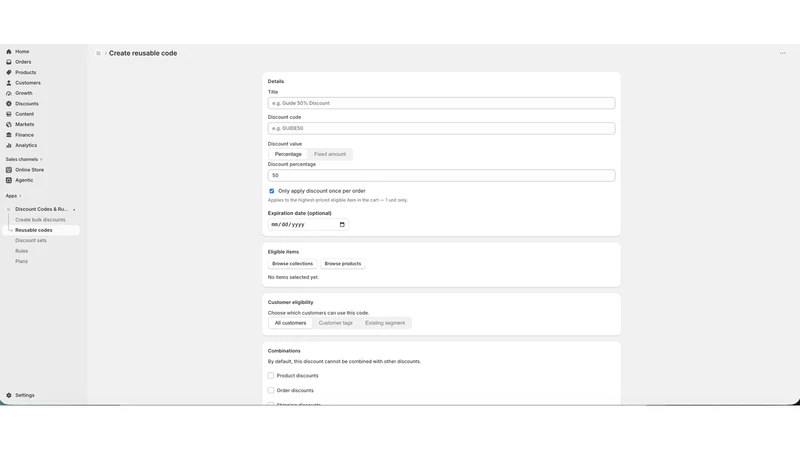Open the three-dot more actions menu
This screenshot has height=450, width=800.
click(x=782, y=53)
